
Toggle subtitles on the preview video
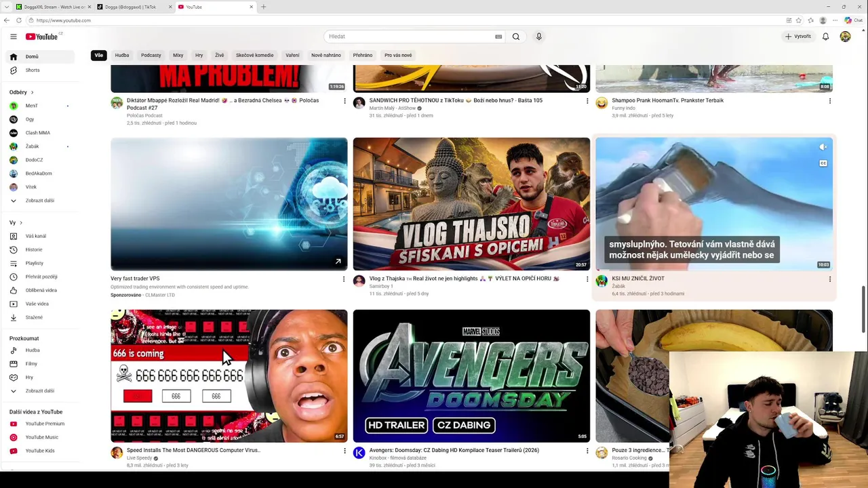click(823, 163)
